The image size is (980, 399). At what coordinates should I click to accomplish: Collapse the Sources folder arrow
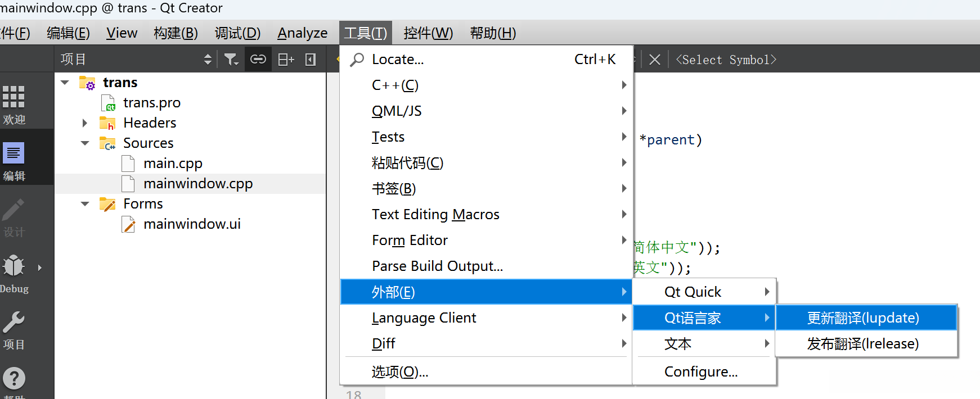pyautogui.click(x=85, y=143)
